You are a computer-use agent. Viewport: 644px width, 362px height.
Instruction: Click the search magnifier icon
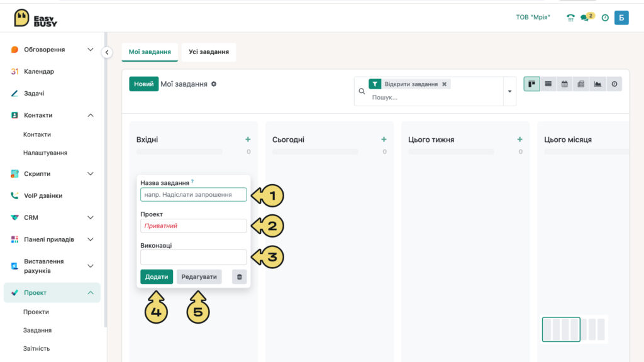coord(362,91)
